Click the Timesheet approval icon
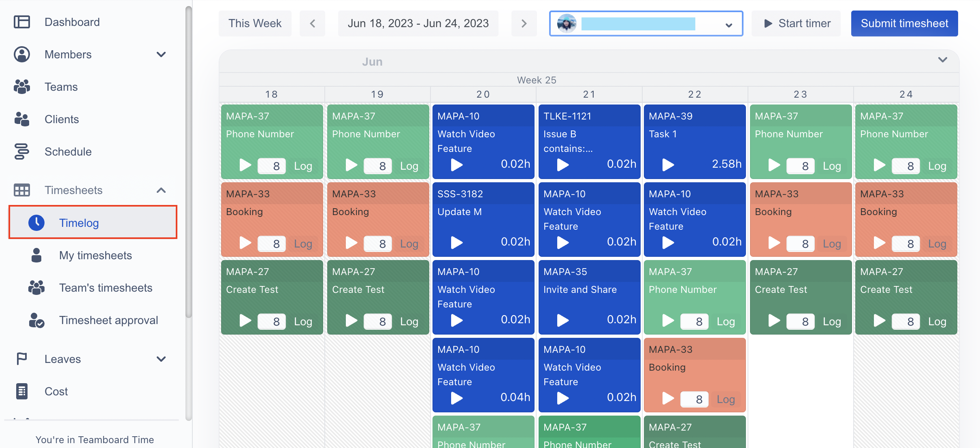Screen dimensions: 980x448 coord(36,320)
